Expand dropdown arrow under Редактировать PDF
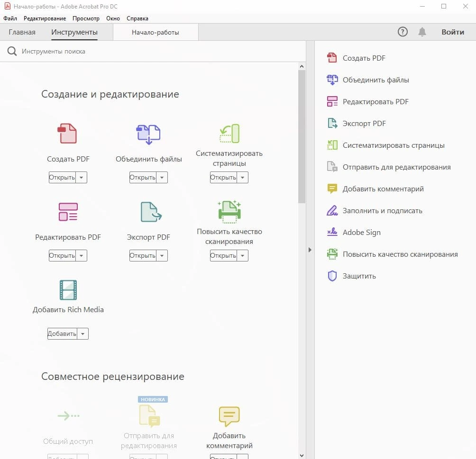Image resolution: width=476 pixels, height=459 pixels. (x=82, y=255)
